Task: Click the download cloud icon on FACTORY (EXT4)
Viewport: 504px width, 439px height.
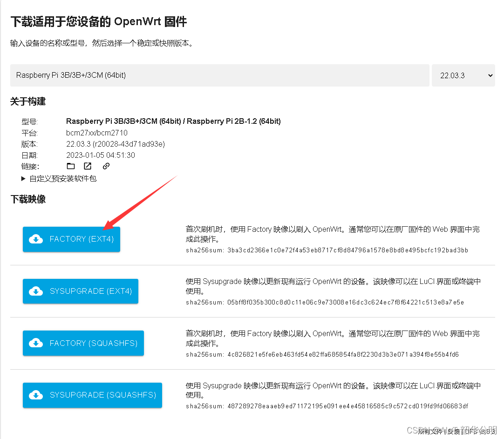Action: (36, 239)
